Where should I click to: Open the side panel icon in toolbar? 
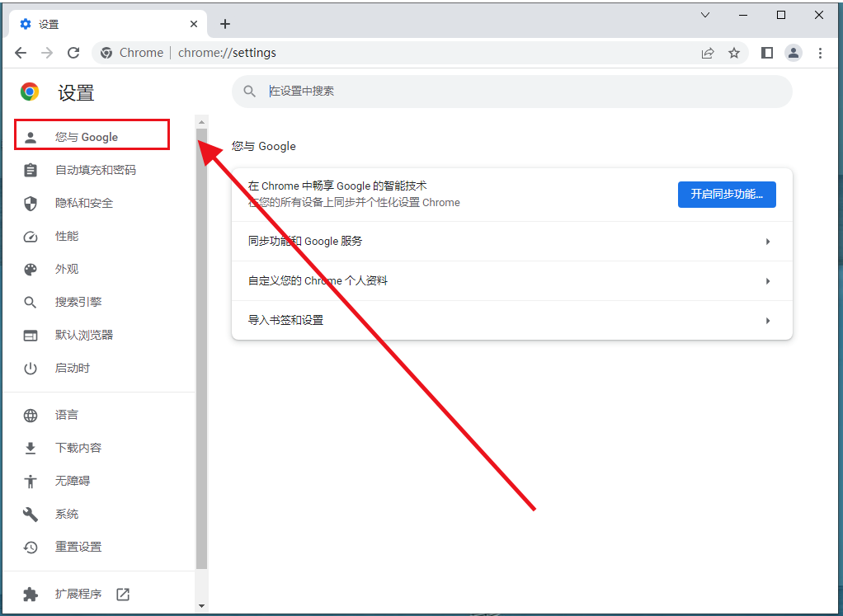[x=767, y=53]
